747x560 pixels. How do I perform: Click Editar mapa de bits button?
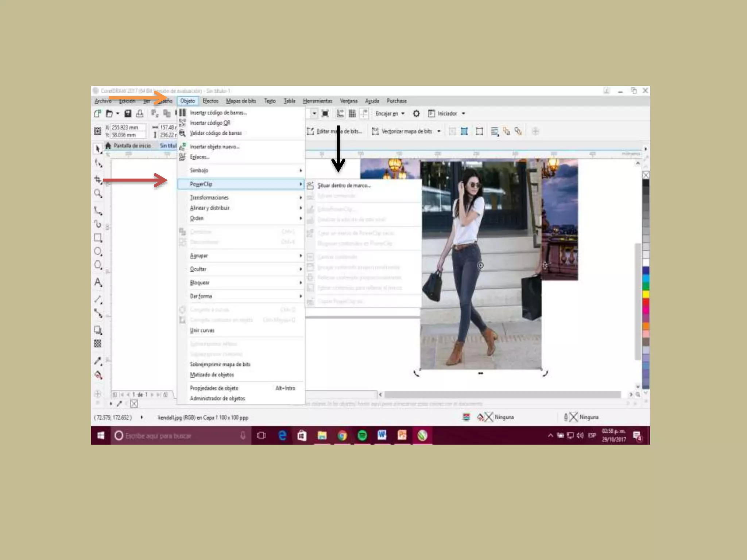(x=335, y=131)
